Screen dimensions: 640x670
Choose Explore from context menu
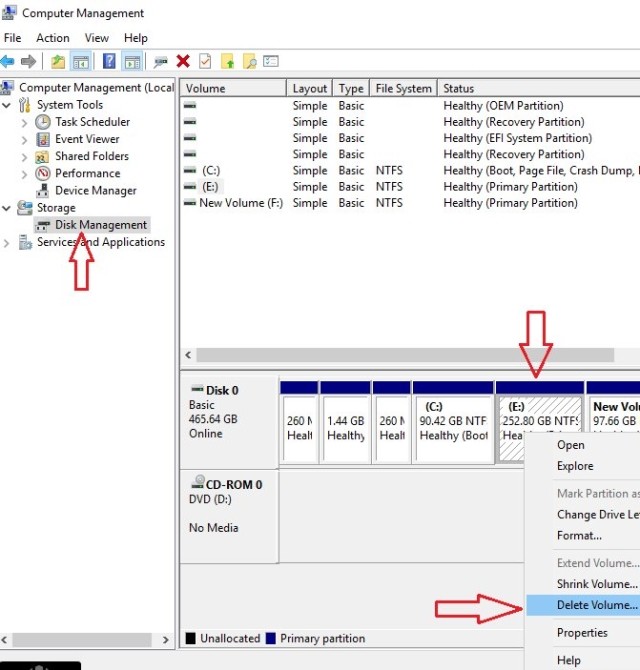[x=583, y=466]
